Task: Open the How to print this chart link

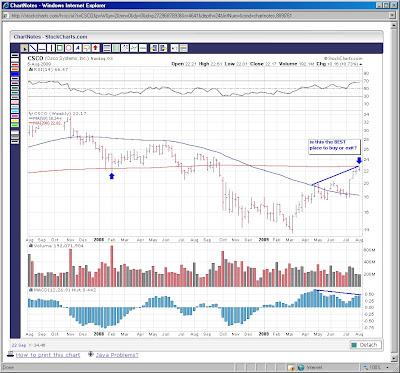Action: 48,355
